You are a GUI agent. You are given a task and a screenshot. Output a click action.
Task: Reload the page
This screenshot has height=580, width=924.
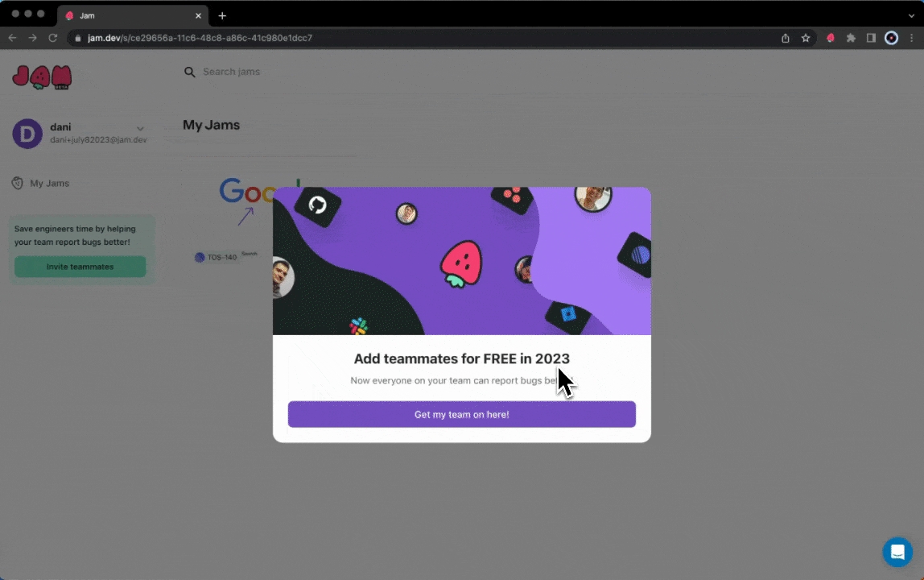(53, 38)
